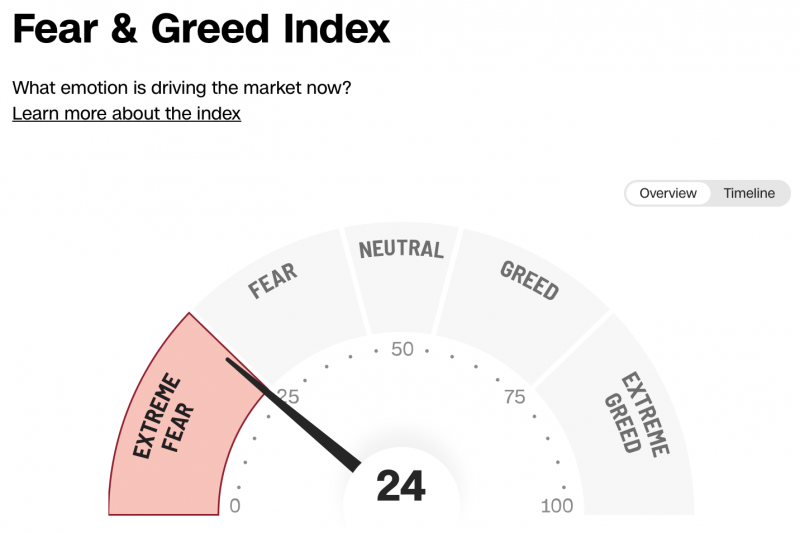Click the 50 mark at gauge top
Viewport: 800px width, 533px height.
tap(402, 350)
